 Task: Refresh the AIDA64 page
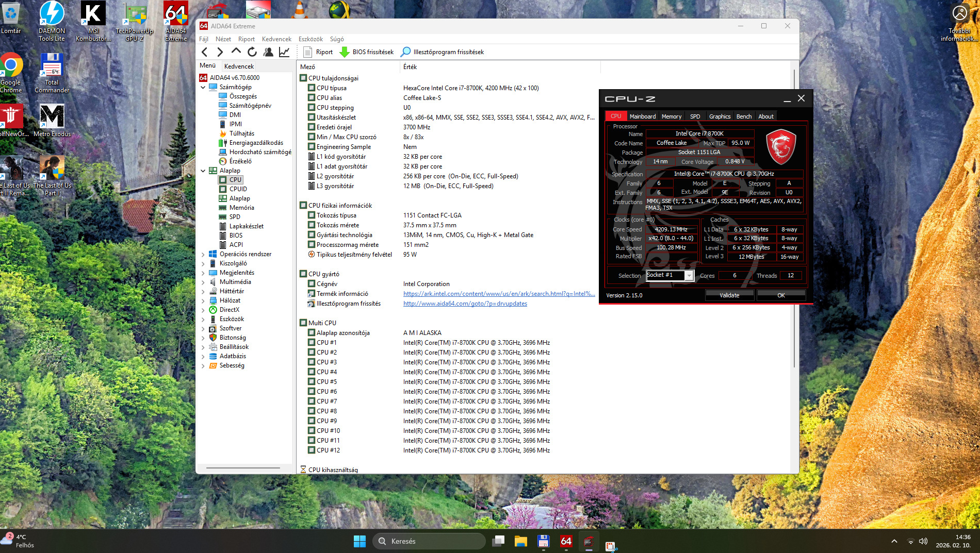252,52
